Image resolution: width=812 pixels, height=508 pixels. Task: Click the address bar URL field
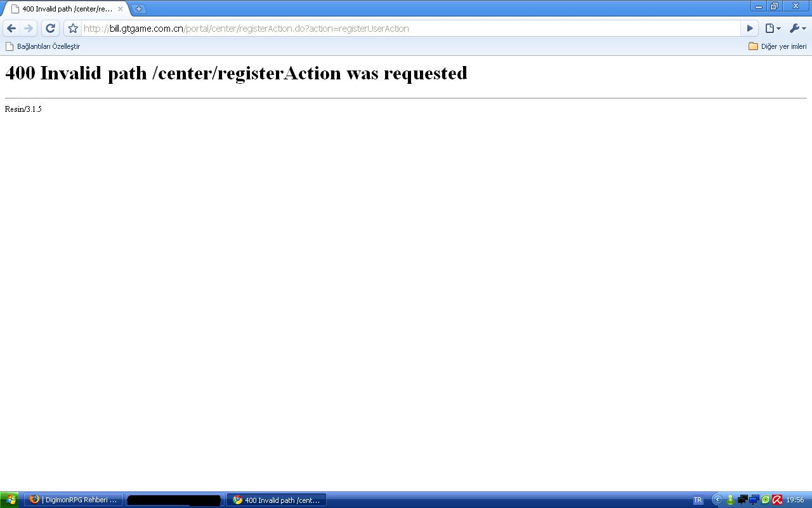(x=410, y=29)
